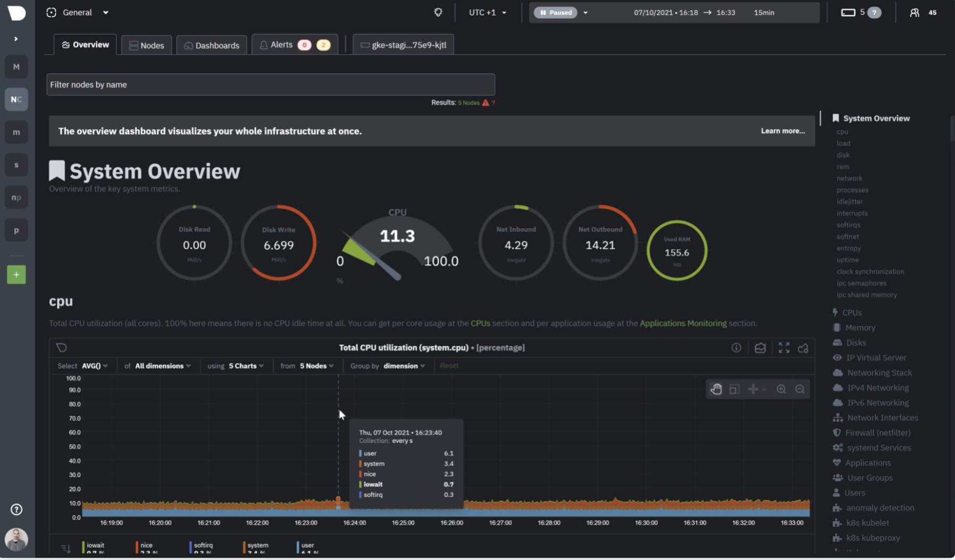Follow the Applications Monitoring link
This screenshot has height=560, width=955.
[683, 323]
